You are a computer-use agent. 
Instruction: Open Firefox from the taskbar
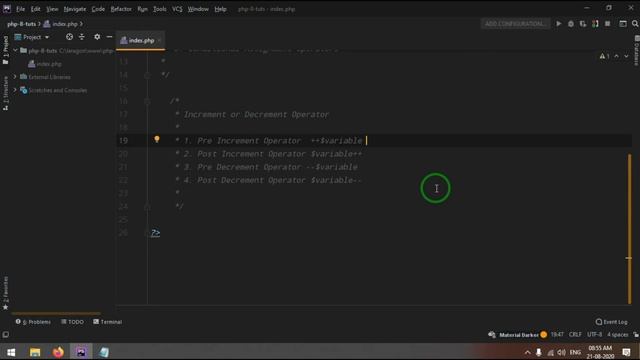pos(58,352)
